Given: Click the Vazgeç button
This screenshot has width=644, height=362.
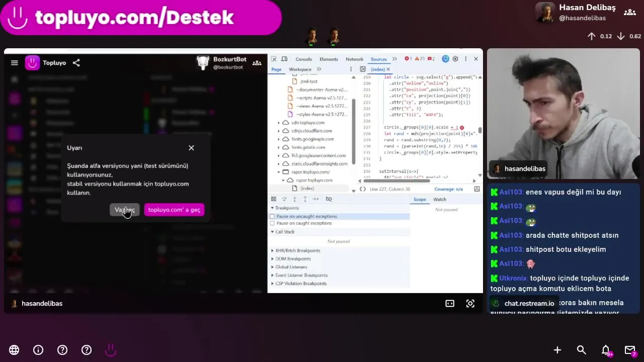Looking at the screenshot, I should (124, 210).
